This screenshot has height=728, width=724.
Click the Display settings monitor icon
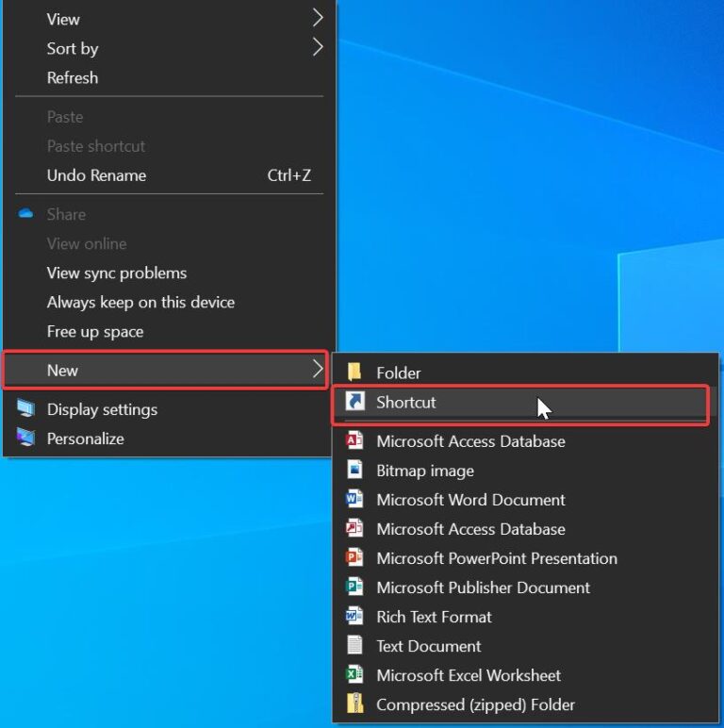(25, 409)
